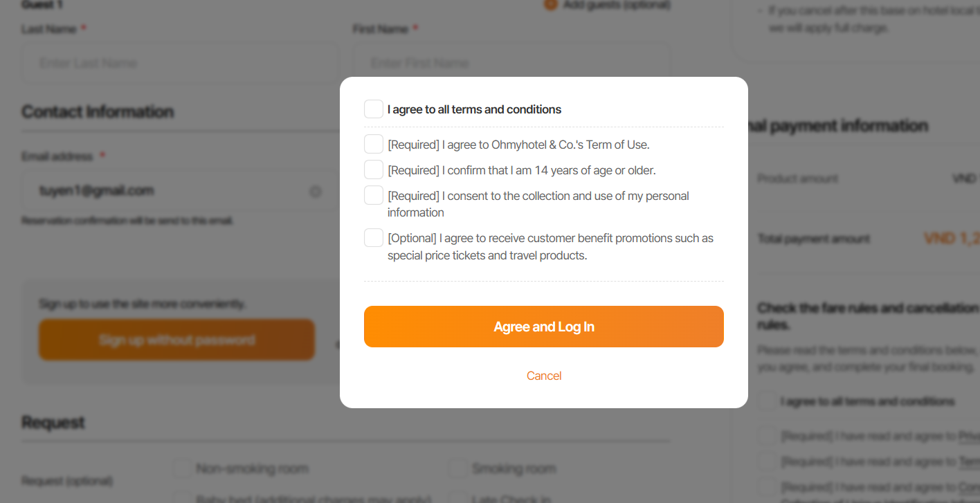Check "I agree to all terms" in the dialog
The height and width of the screenshot is (503, 980).
374,109
